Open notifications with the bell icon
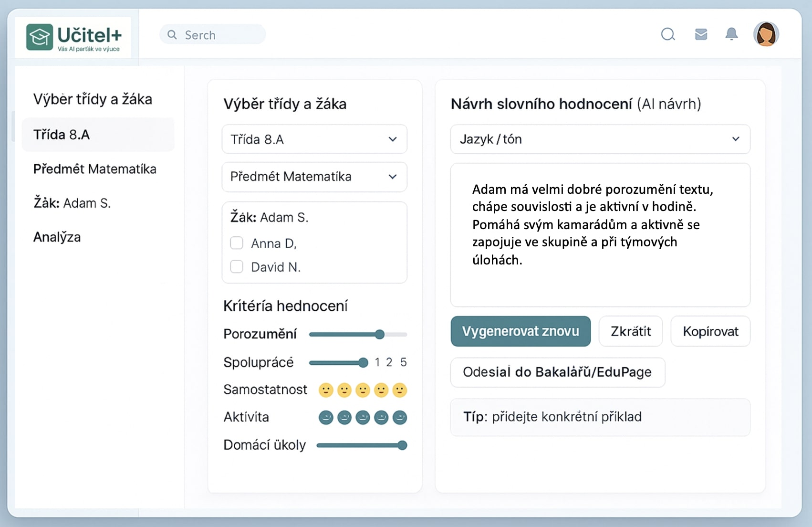The height and width of the screenshot is (527, 812). [731, 34]
